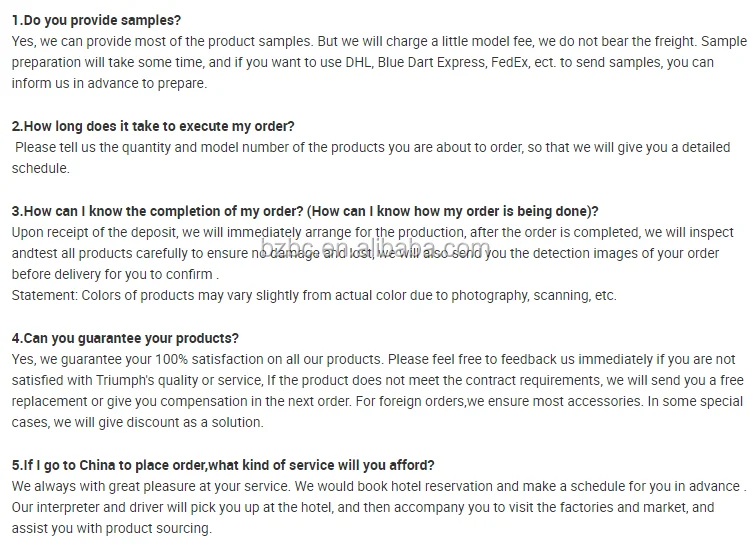The height and width of the screenshot is (553, 750).
Task: Click the "2.How long does it take" question
Action: tap(153, 126)
